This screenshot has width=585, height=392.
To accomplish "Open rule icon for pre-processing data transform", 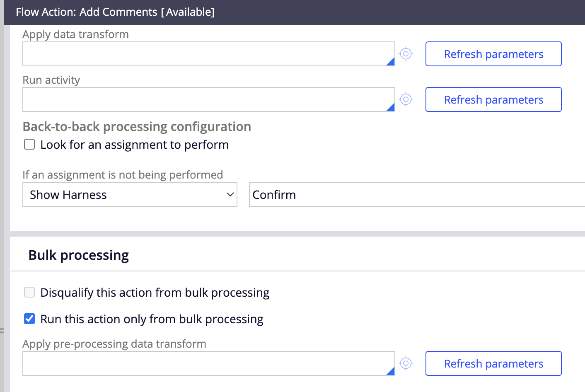I will [x=406, y=363].
